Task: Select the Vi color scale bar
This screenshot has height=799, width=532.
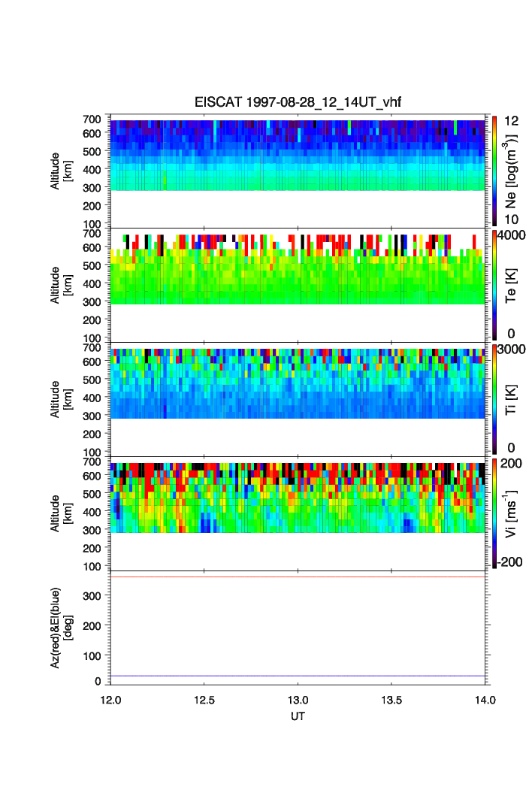Action: pos(494,513)
